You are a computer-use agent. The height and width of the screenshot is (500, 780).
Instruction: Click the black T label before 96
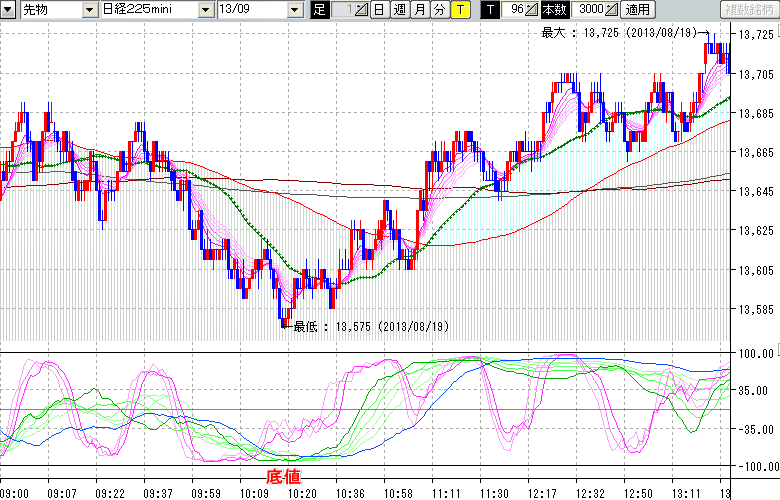pyautogui.click(x=490, y=9)
